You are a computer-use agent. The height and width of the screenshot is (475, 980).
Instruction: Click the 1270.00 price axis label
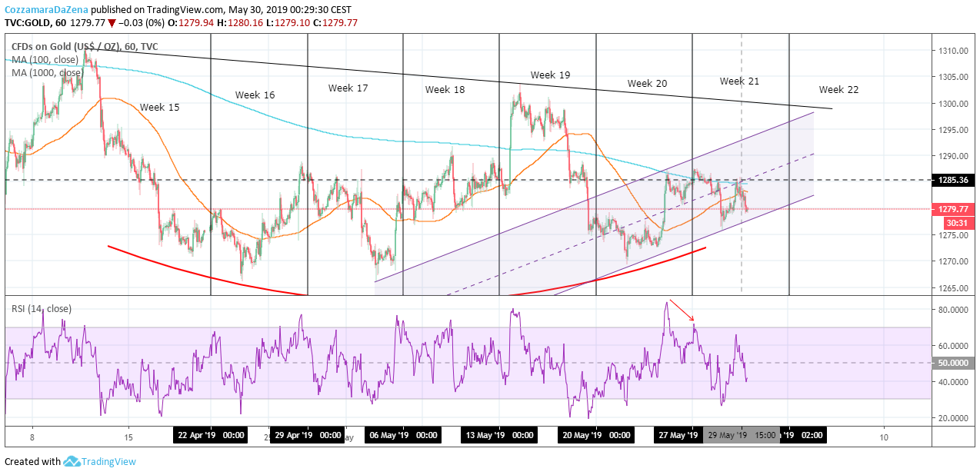click(952, 262)
